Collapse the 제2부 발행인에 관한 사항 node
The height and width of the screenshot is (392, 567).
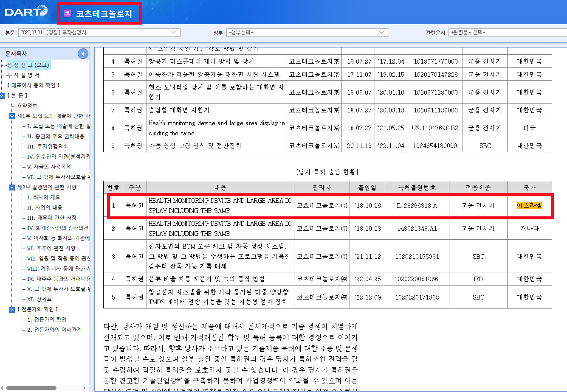click(x=12, y=187)
